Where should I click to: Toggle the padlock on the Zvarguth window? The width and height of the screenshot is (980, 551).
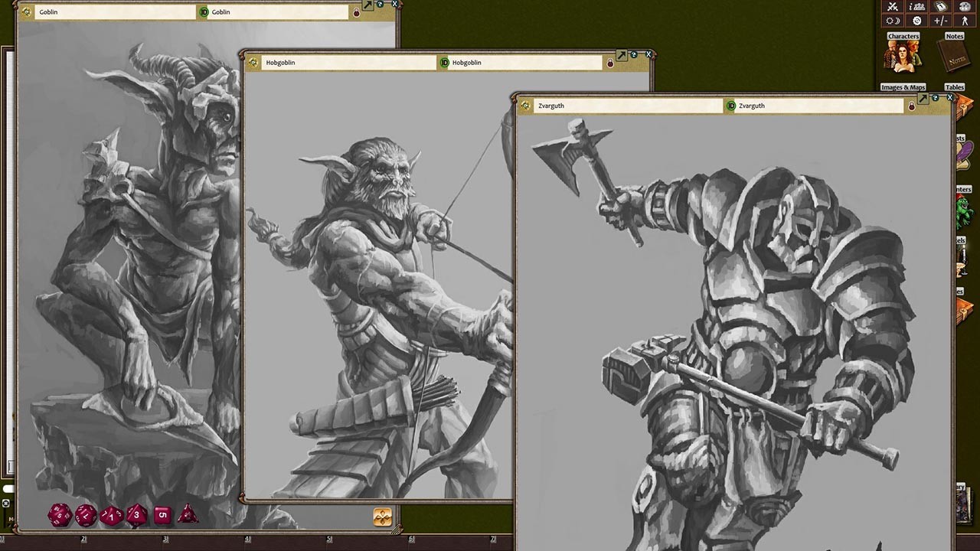tap(912, 106)
